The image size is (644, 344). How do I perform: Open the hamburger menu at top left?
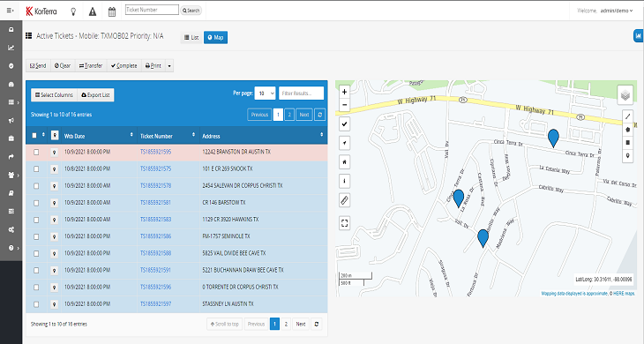(11, 11)
